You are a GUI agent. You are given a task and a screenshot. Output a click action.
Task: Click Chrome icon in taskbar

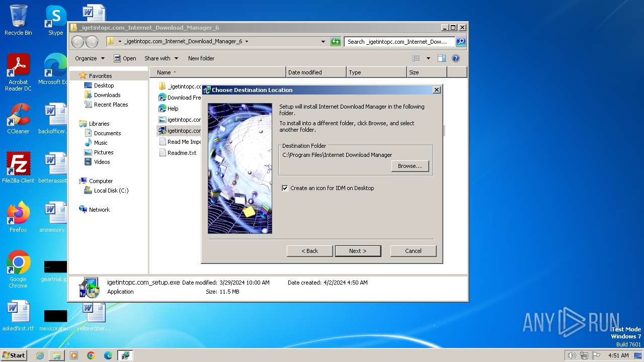pos(91,355)
